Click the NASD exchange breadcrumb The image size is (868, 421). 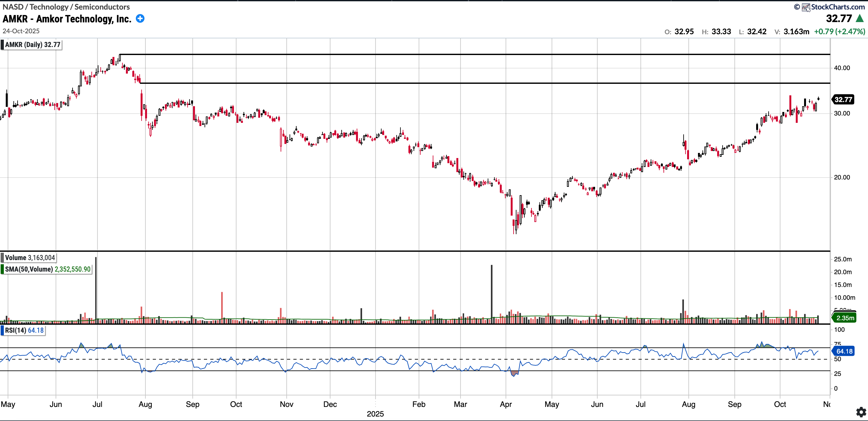tap(13, 7)
